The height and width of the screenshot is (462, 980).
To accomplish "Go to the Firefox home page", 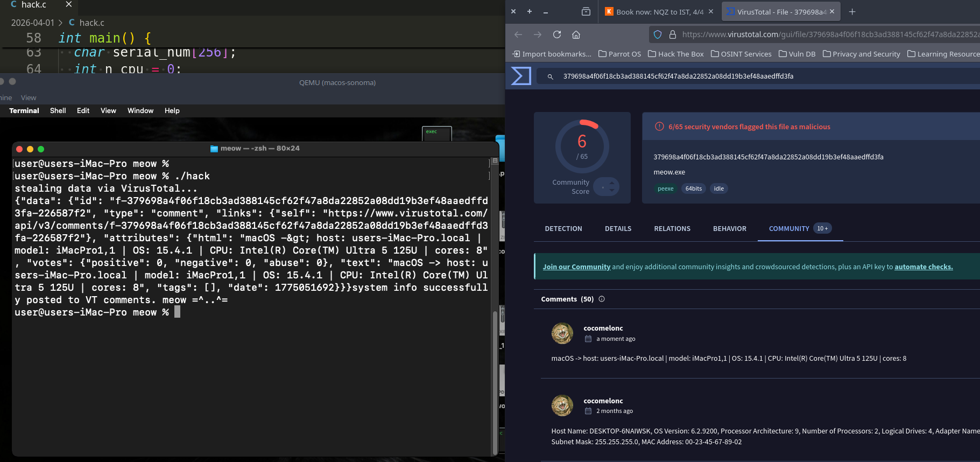I will pos(576,34).
